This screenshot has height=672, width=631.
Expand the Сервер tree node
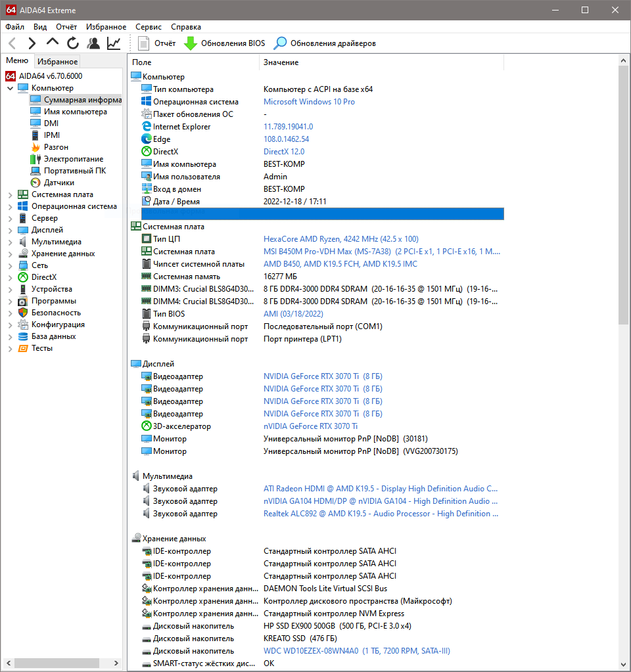(11, 219)
